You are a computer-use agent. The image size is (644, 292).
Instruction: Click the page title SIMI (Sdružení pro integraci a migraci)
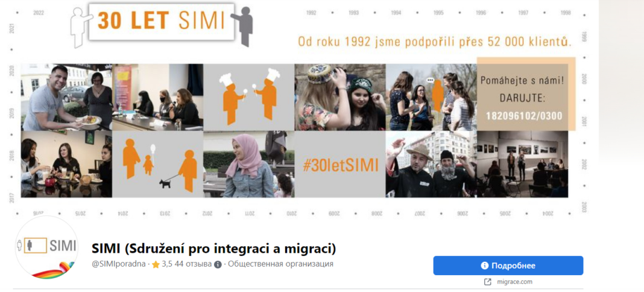point(214,249)
